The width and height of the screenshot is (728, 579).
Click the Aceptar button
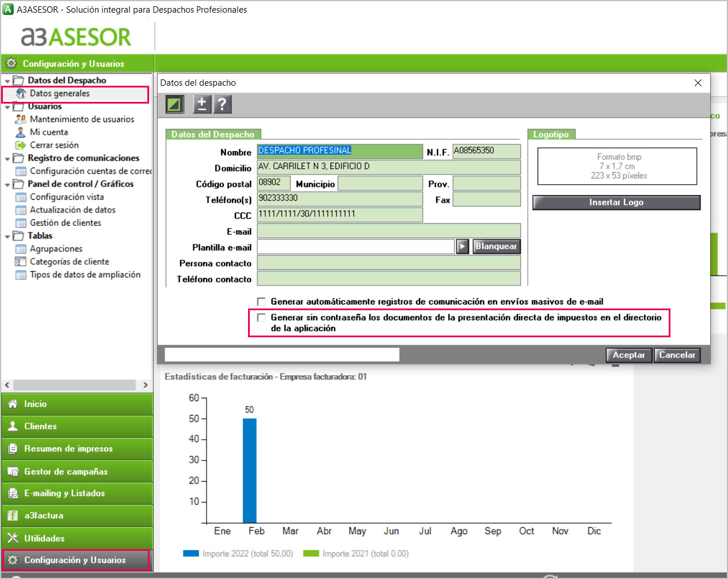click(629, 355)
